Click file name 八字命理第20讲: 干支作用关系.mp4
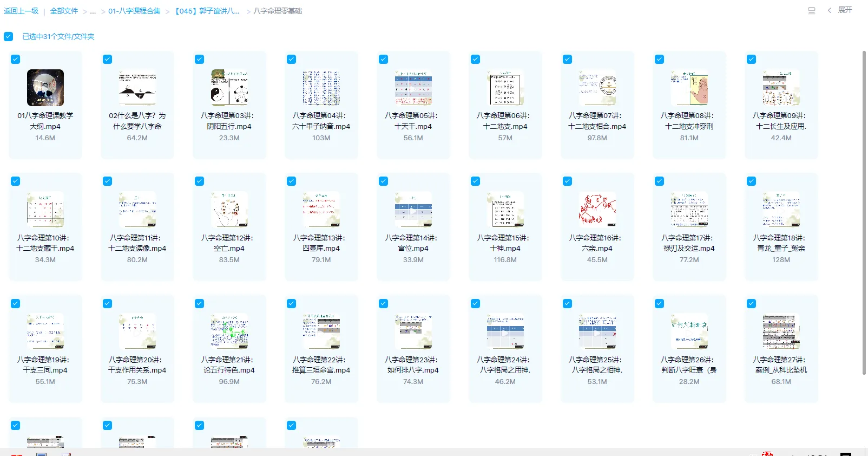 click(137, 364)
